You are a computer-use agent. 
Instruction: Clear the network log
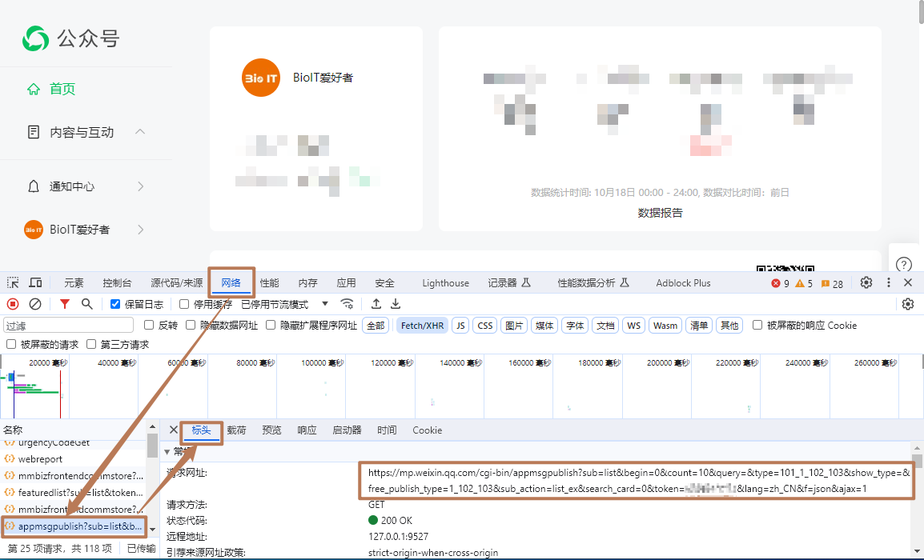coord(35,304)
